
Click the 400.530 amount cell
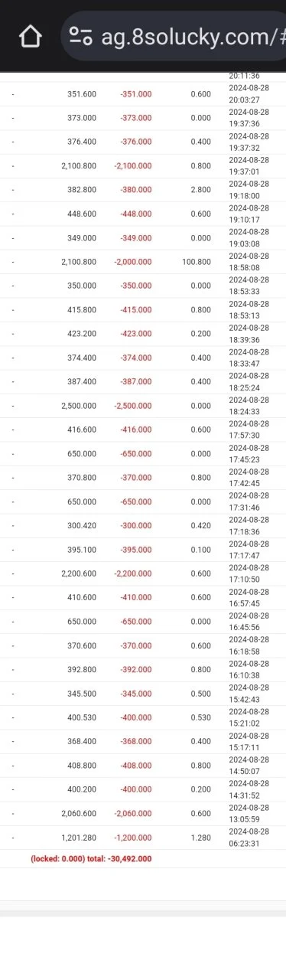pyautogui.click(x=83, y=717)
